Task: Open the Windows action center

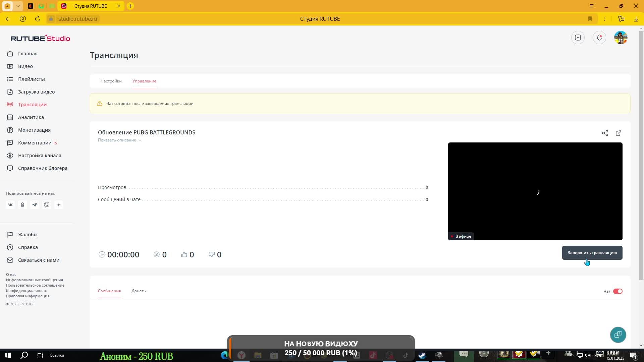Action: pyautogui.click(x=633, y=355)
